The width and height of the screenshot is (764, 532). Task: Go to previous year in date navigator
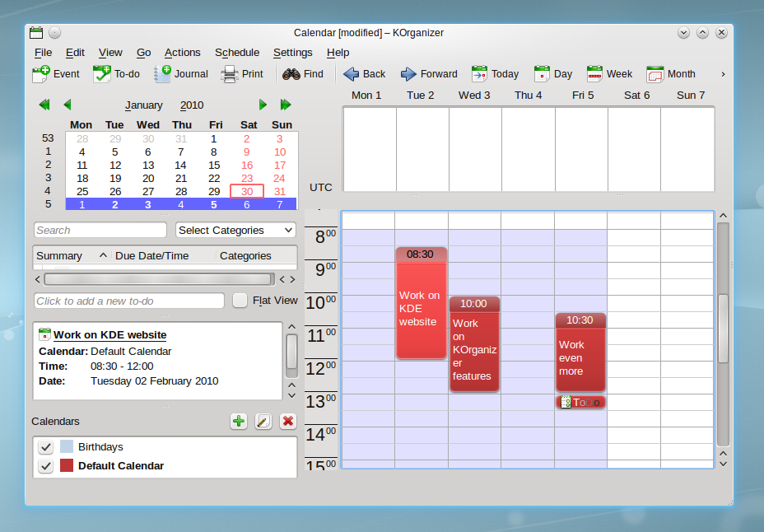44,105
